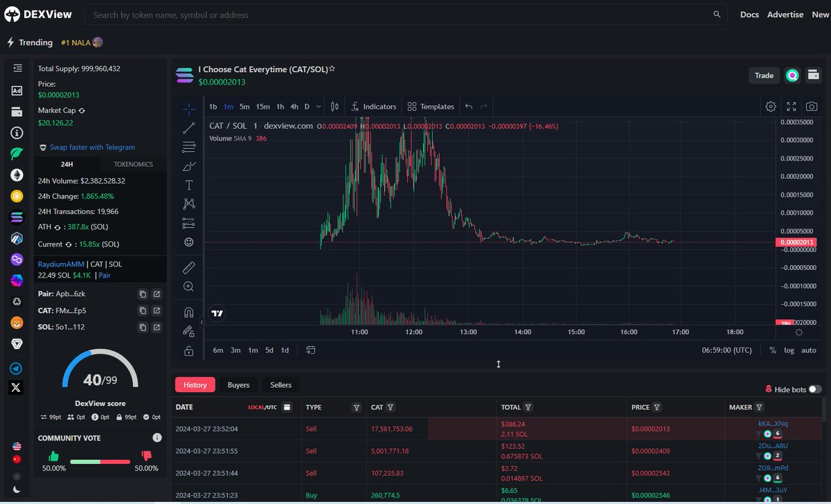Open the brush drawing tool

pyautogui.click(x=188, y=166)
